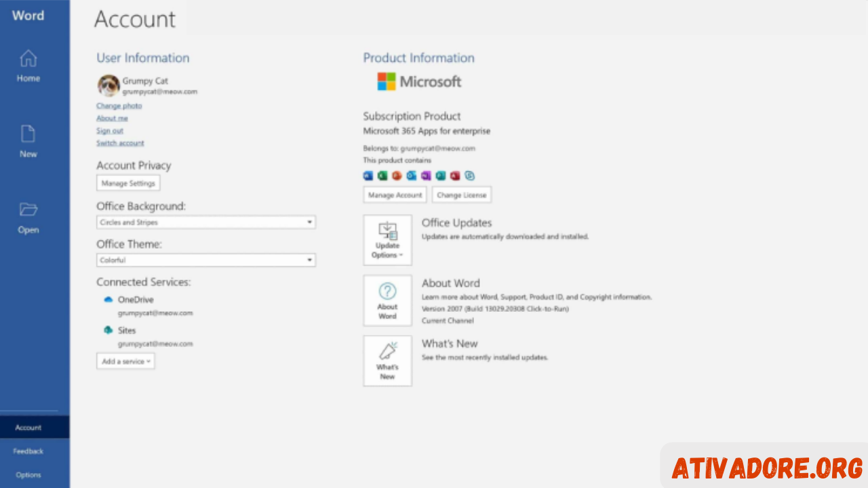Click the Sites SharePoint icon
This screenshot has width=868, height=488.
click(108, 330)
